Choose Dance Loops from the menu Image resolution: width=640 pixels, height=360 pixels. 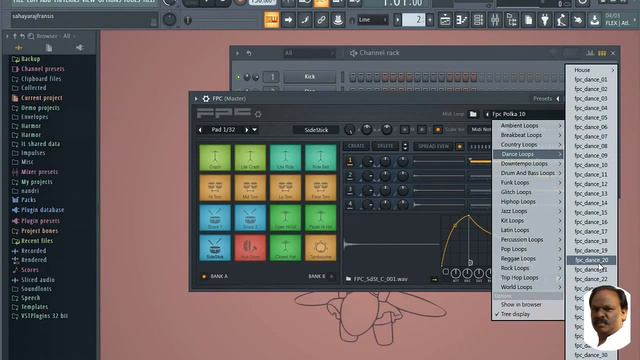click(528, 154)
